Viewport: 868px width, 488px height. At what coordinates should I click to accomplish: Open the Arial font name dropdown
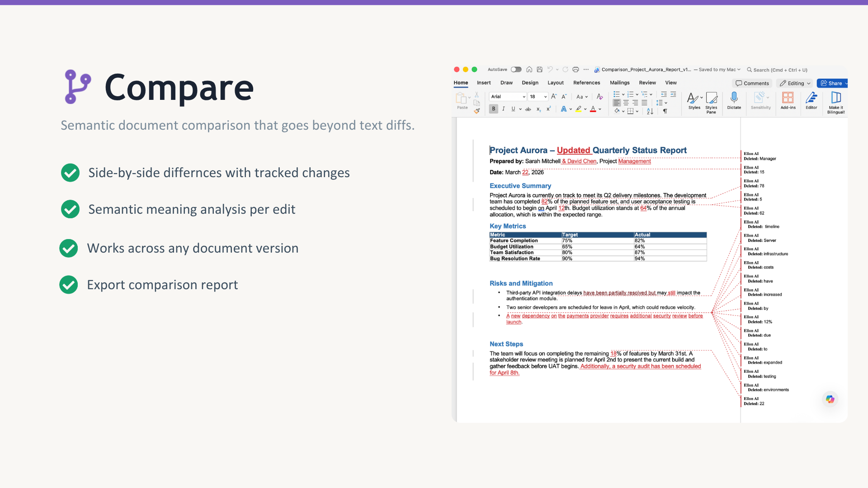508,97
